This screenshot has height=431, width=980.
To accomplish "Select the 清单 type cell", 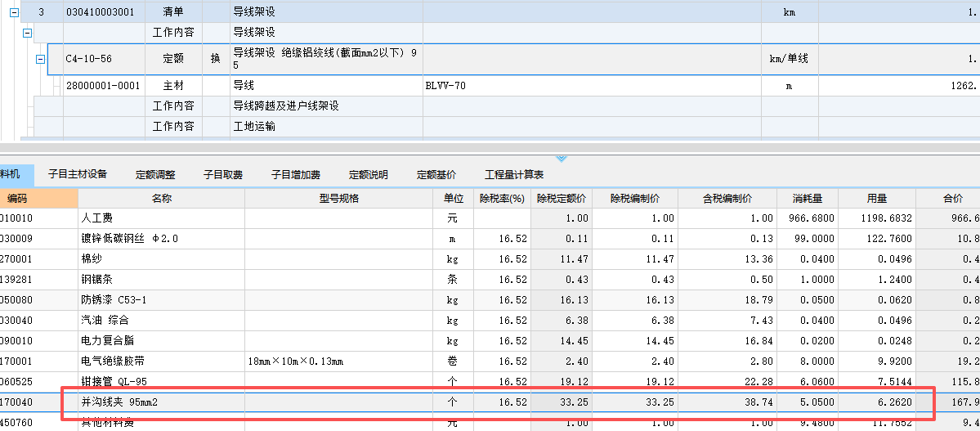I will coord(173,12).
